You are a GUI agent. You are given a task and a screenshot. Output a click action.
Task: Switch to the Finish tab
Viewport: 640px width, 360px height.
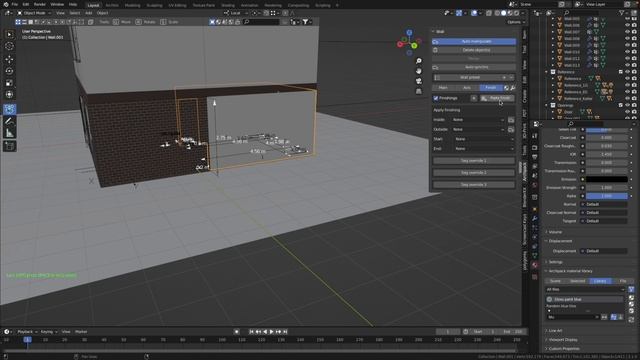pyautogui.click(x=491, y=88)
